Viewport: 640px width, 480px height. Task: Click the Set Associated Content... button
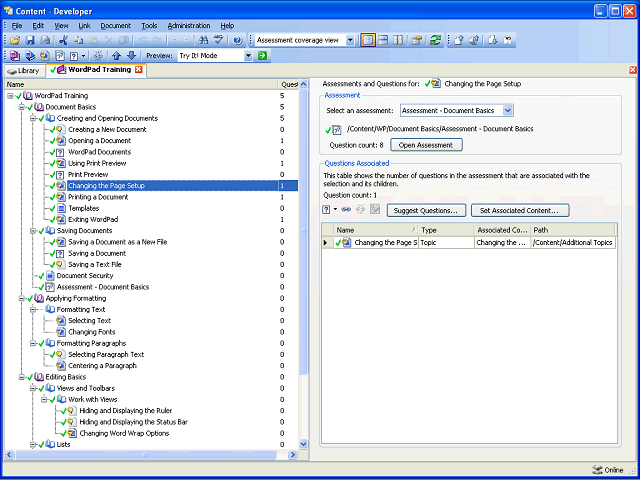tap(520, 211)
